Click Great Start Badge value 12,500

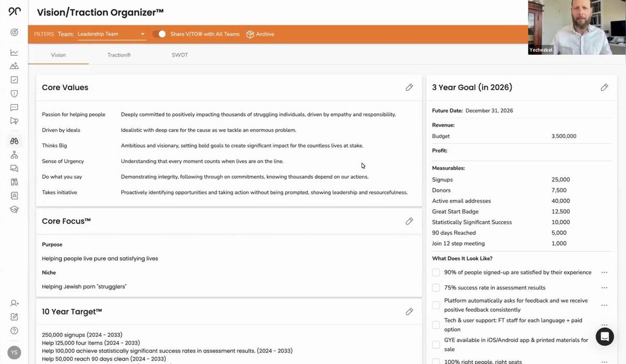(x=561, y=212)
